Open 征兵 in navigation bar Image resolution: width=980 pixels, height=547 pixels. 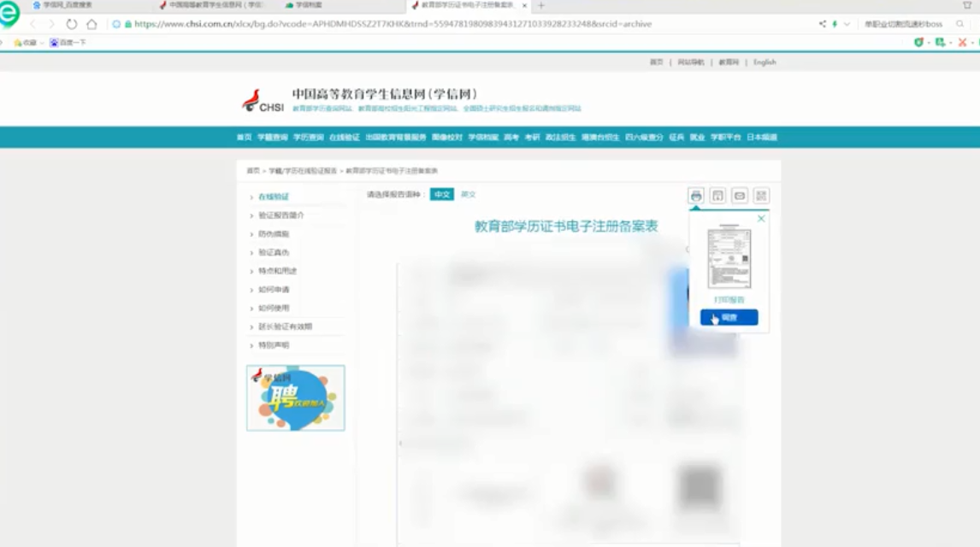click(676, 138)
